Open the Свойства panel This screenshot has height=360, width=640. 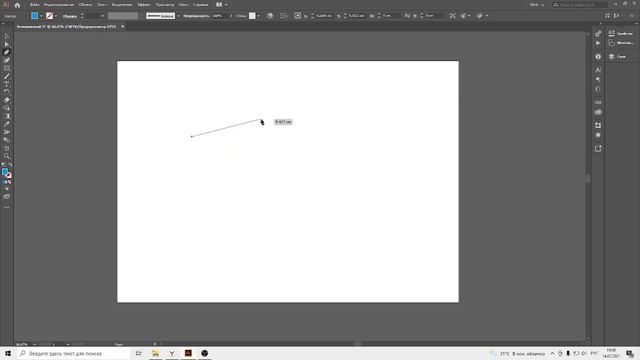coord(621,33)
